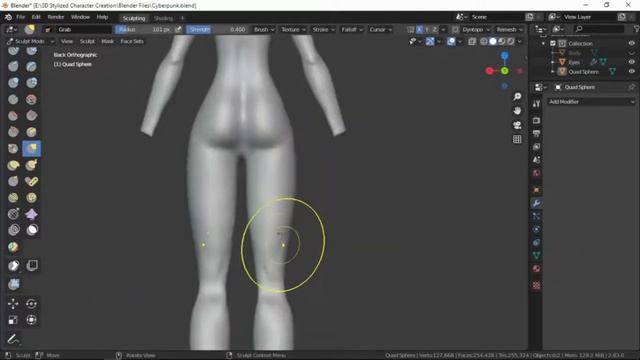
Task: Open the Add Modifier dropdown
Action: tap(591, 102)
